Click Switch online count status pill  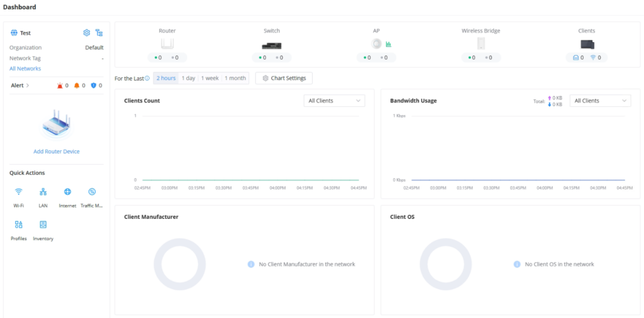pyautogui.click(x=272, y=57)
